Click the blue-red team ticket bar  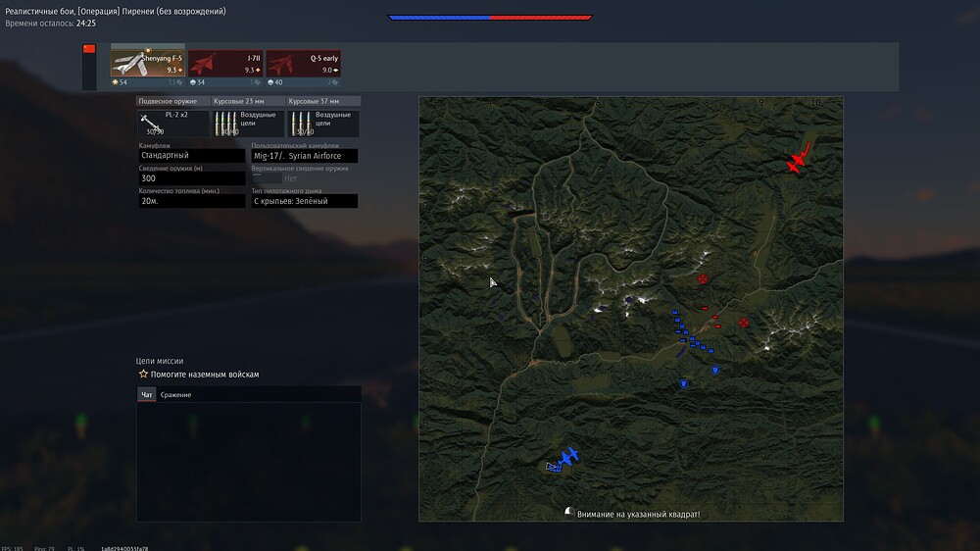click(490, 18)
